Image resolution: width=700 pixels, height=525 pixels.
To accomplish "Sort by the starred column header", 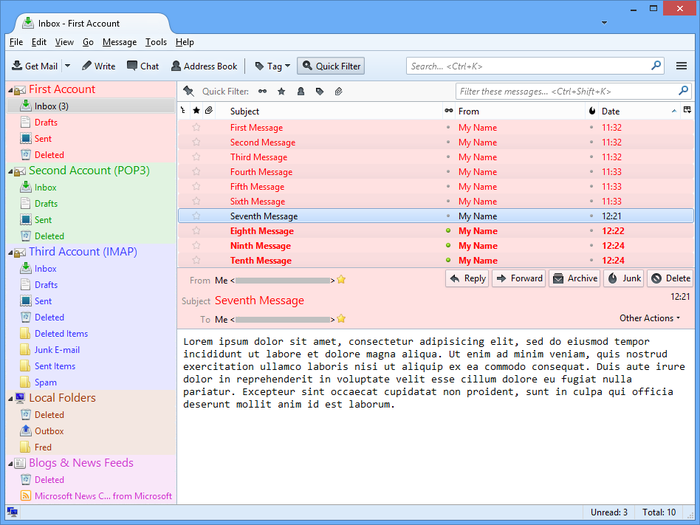I will 196,111.
